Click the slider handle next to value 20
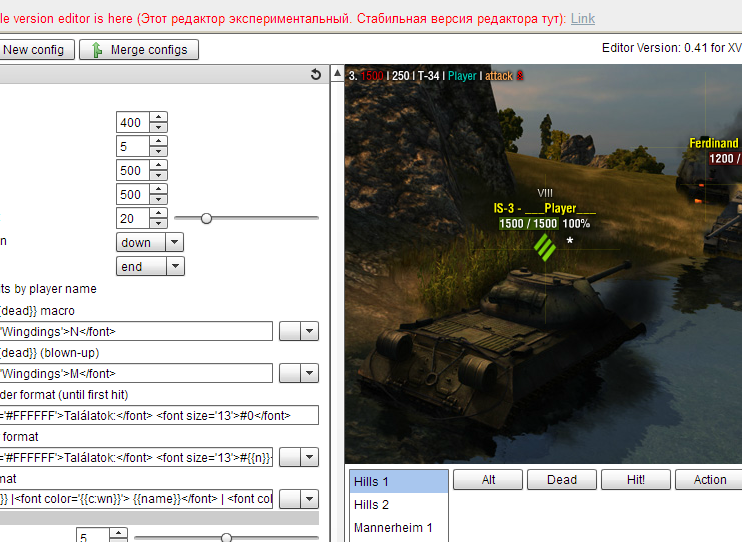This screenshot has height=542, width=742. tap(206, 218)
